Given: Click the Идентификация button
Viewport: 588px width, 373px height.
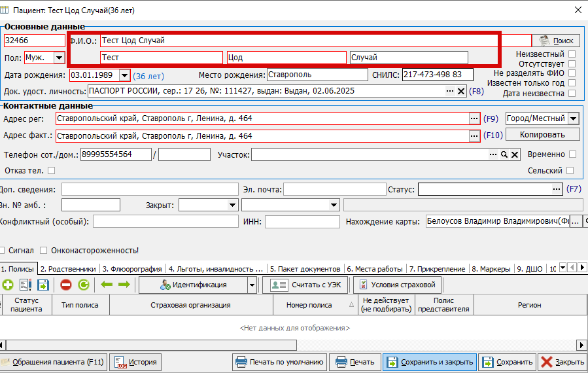Looking at the screenshot, I should [194, 285].
